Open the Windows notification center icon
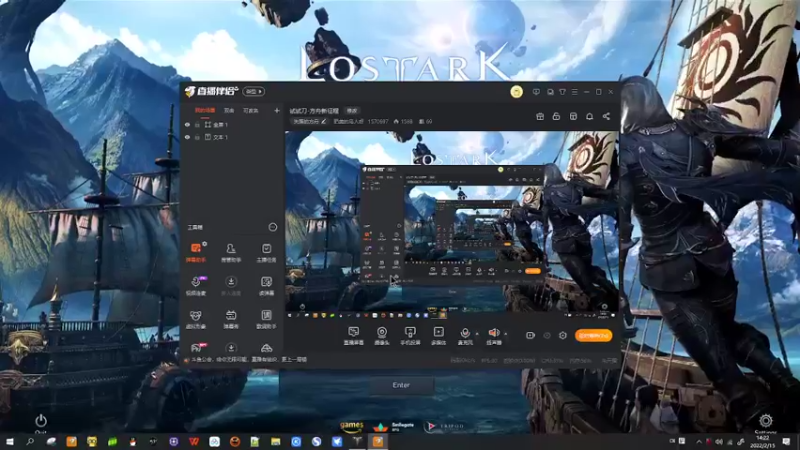Screen dimensions: 800x450 coord(786,441)
